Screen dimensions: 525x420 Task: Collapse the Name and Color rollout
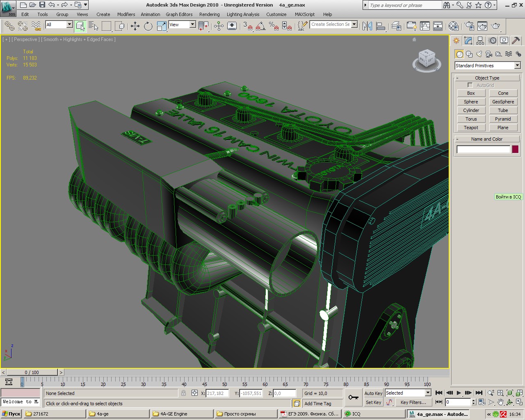487,139
